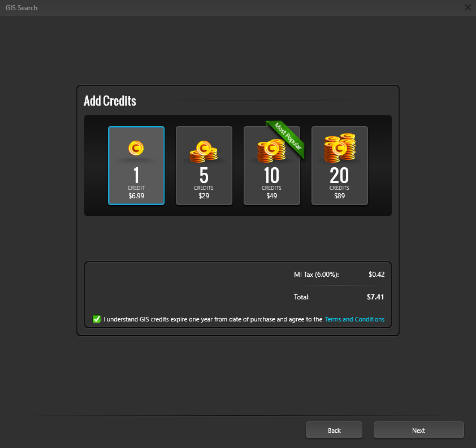The image size is (476, 448).
Task: Open the Terms and Conditions link
Action: point(354,319)
